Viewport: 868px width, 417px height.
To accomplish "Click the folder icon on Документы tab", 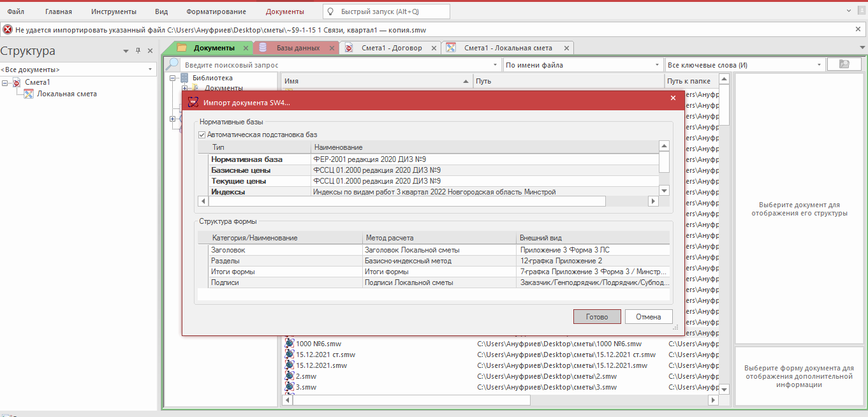I will pos(182,48).
